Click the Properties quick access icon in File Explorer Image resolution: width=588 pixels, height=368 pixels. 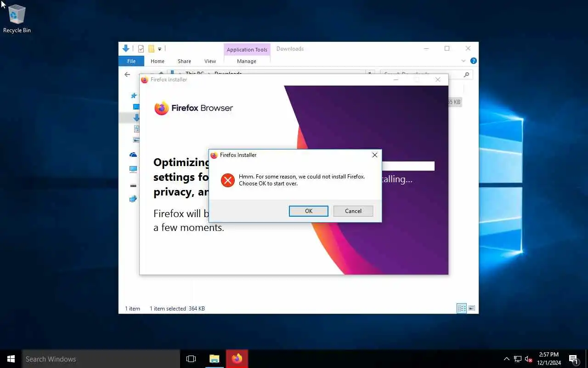[141, 49]
